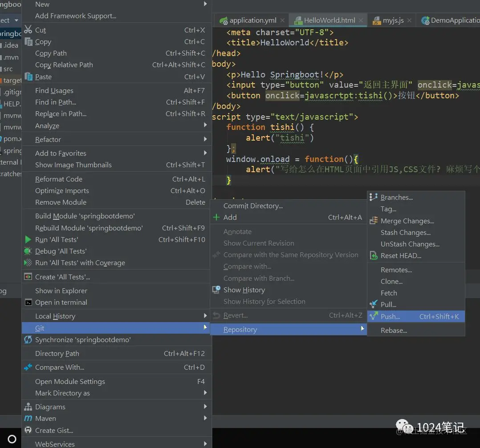The height and width of the screenshot is (448, 480).
Task: Switch to the HelloWorld.html tab
Action: coord(327,20)
